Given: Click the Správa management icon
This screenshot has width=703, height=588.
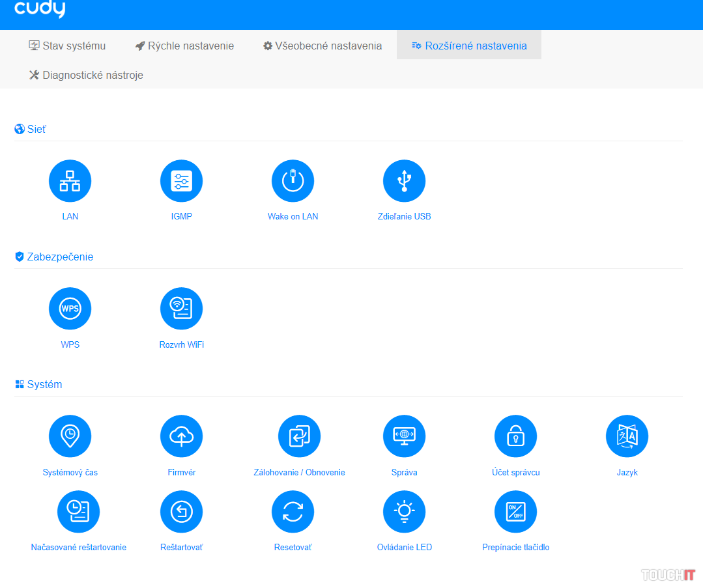Looking at the screenshot, I should [404, 436].
